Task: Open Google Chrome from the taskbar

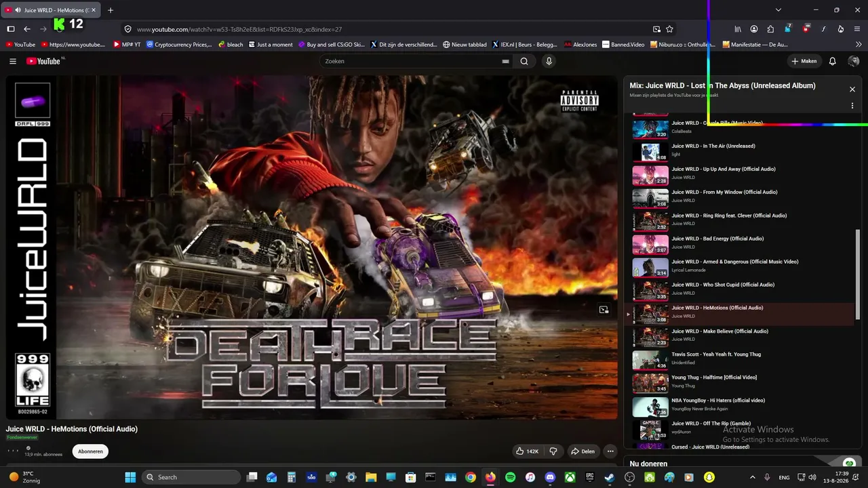Action: (x=471, y=477)
